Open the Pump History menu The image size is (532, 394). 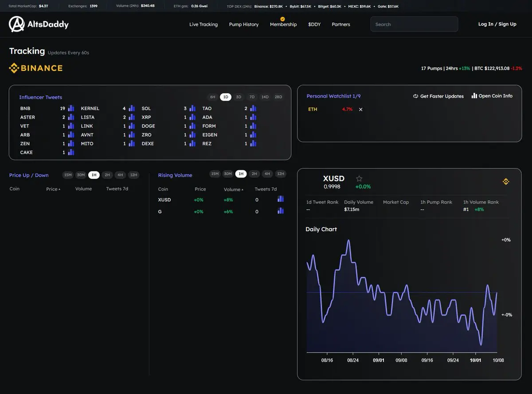pyautogui.click(x=244, y=24)
